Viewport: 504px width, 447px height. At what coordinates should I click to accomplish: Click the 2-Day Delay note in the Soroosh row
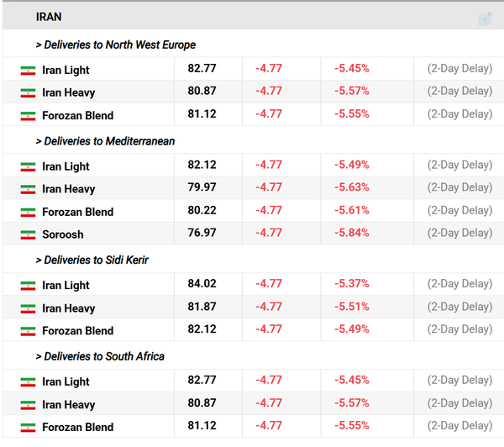coord(460,233)
